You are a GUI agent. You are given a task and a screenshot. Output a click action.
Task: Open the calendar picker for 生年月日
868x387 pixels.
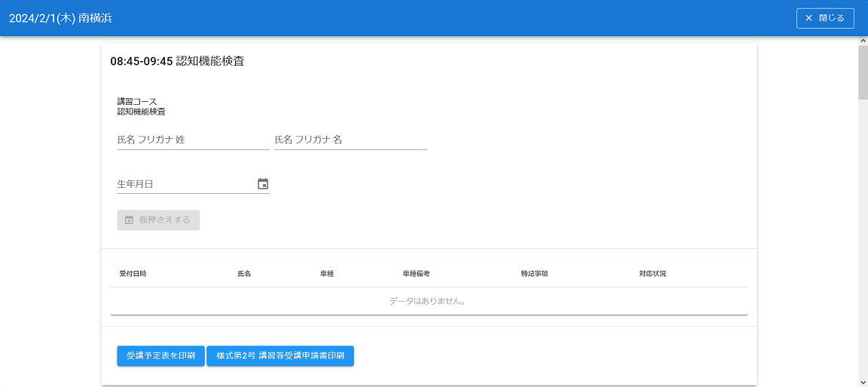tap(263, 183)
